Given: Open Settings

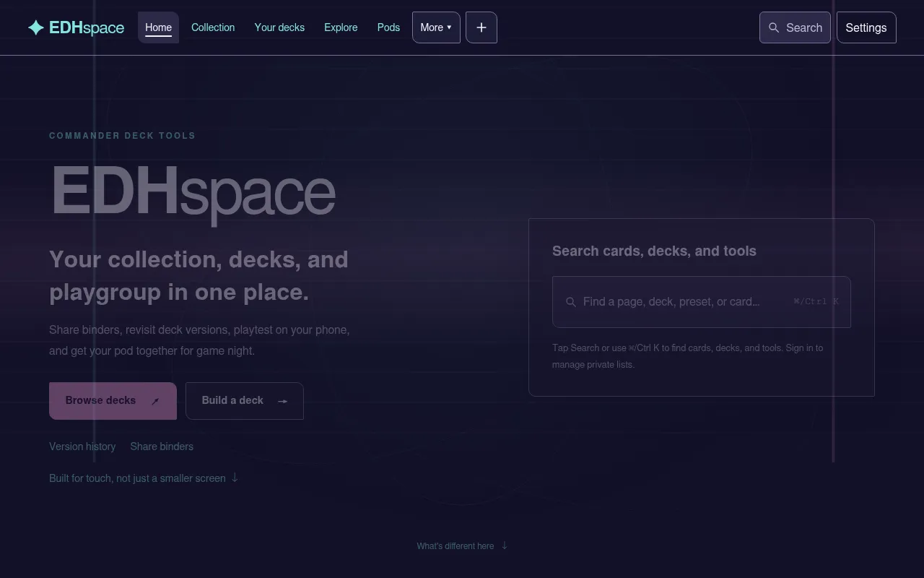Looking at the screenshot, I should click(866, 27).
